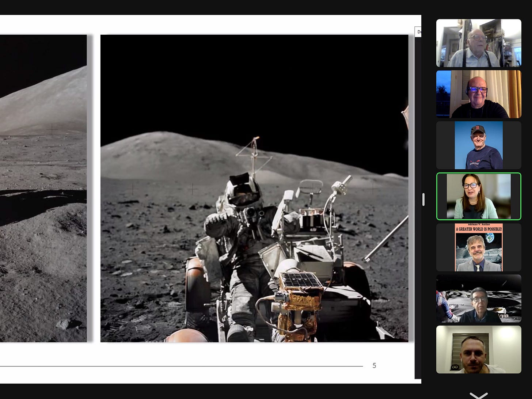Image resolution: width=532 pixels, height=399 pixels.
Task: Select bottom tile of man in white room
Action: tap(479, 350)
